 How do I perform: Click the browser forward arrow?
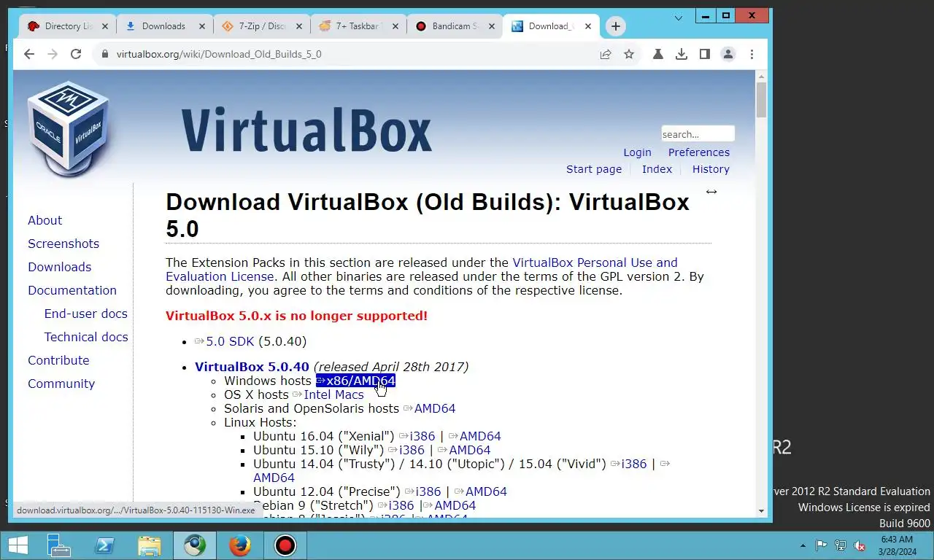click(53, 54)
